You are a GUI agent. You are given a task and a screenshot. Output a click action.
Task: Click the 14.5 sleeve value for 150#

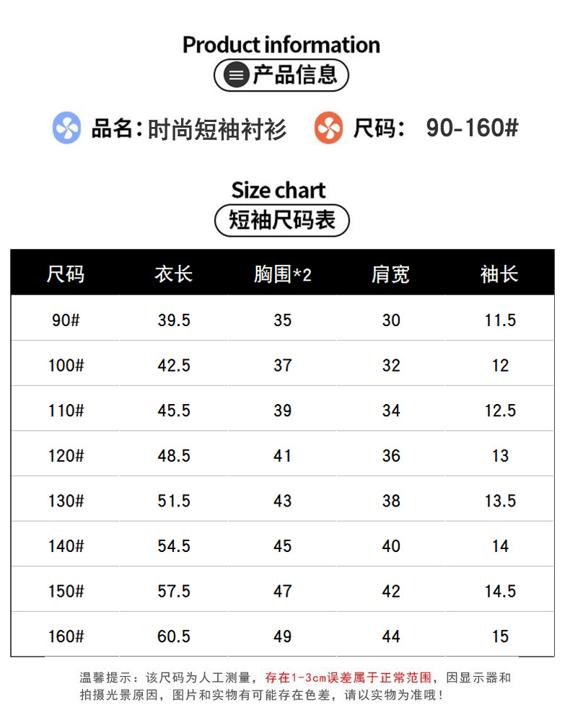tap(500, 592)
